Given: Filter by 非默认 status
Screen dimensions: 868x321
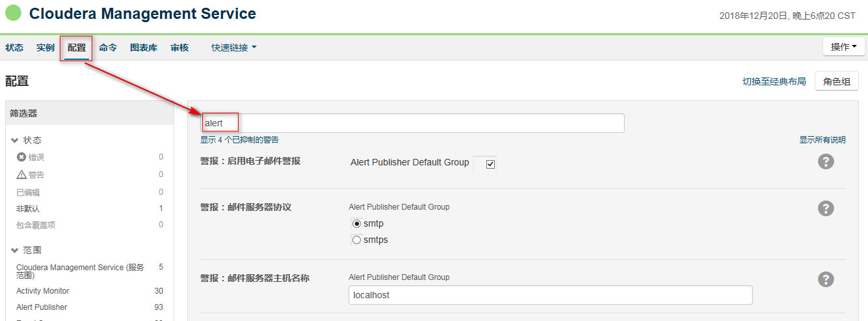Looking at the screenshot, I should (28, 208).
